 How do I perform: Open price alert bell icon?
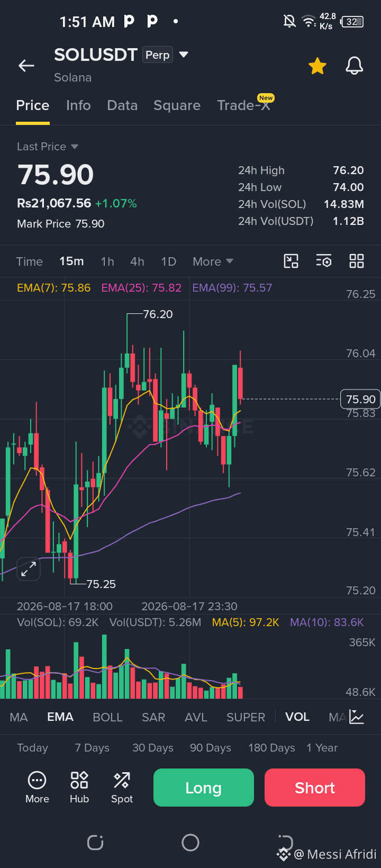(355, 66)
